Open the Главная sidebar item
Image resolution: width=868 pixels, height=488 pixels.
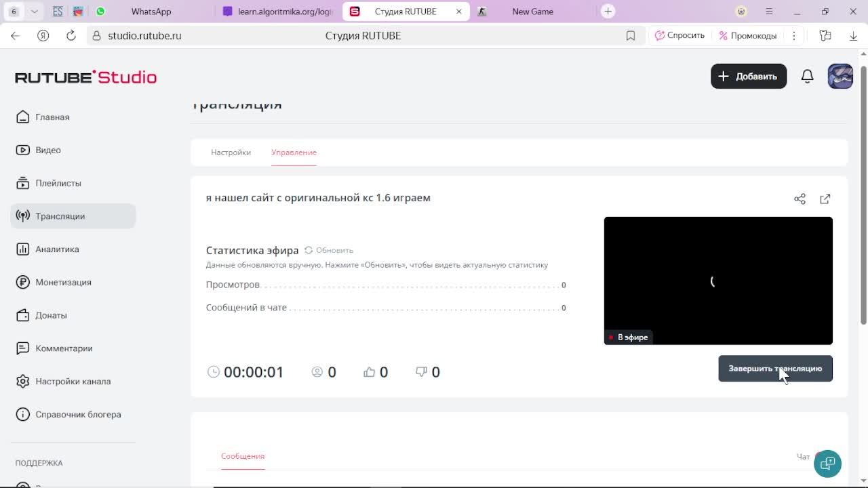pyautogui.click(x=43, y=117)
